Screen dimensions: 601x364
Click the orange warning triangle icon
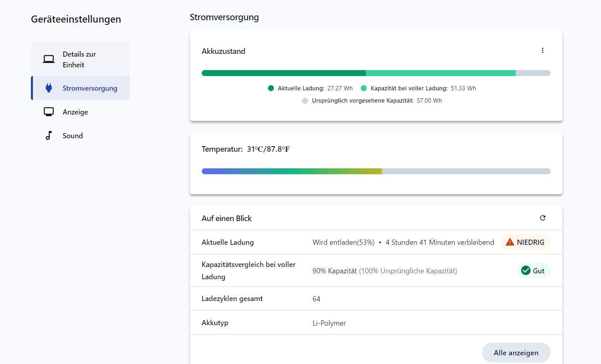[510, 242]
